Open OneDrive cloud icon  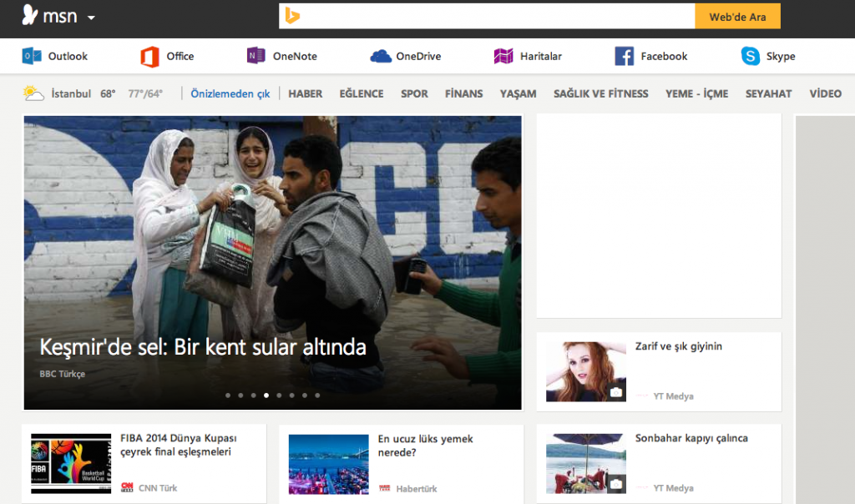(380, 56)
